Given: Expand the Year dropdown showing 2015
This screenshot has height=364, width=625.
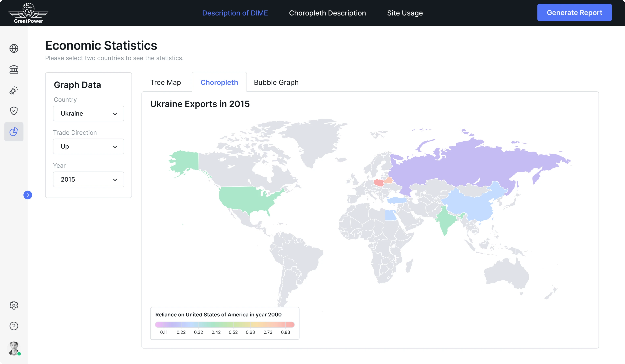Looking at the screenshot, I should (88, 179).
